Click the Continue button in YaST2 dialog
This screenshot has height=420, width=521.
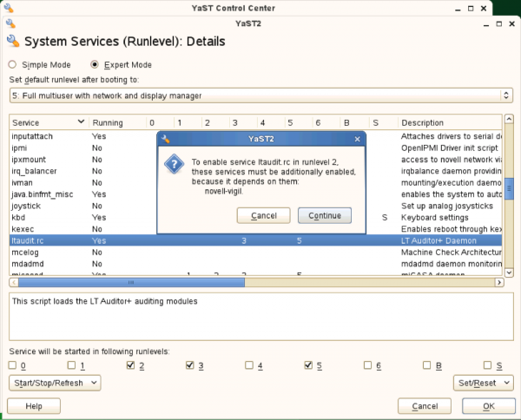pos(325,215)
